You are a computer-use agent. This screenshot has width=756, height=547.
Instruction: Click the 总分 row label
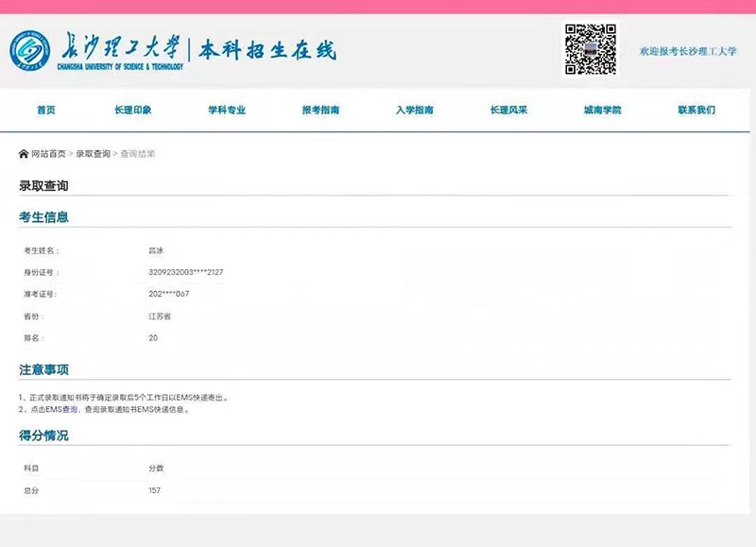tap(31, 490)
